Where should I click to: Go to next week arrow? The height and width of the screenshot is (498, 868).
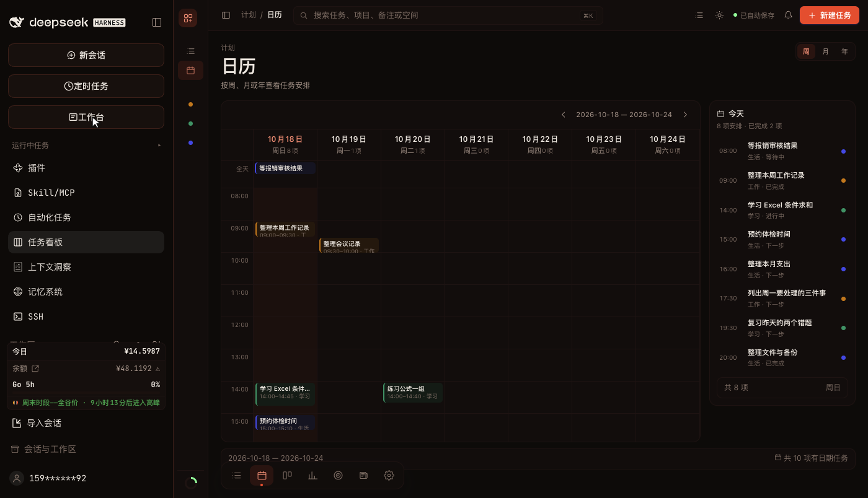coord(685,115)
